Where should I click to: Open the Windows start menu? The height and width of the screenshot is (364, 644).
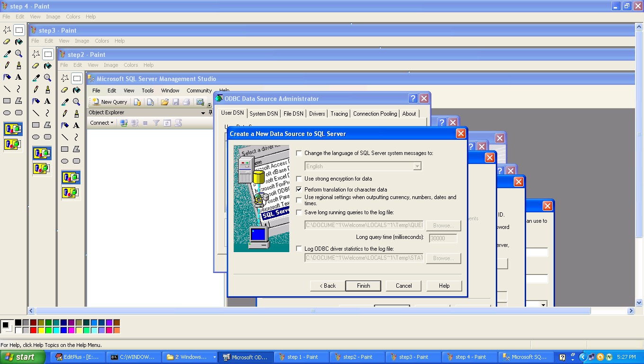click(x=23, y=357)
